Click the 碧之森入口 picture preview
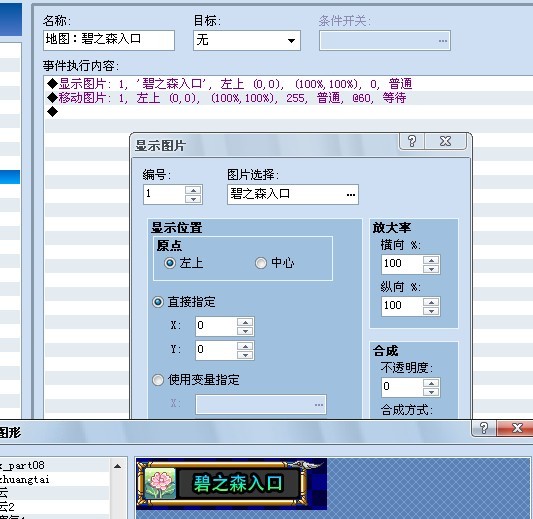The width and height of the screenshot is (533, 519). [231, 483]
